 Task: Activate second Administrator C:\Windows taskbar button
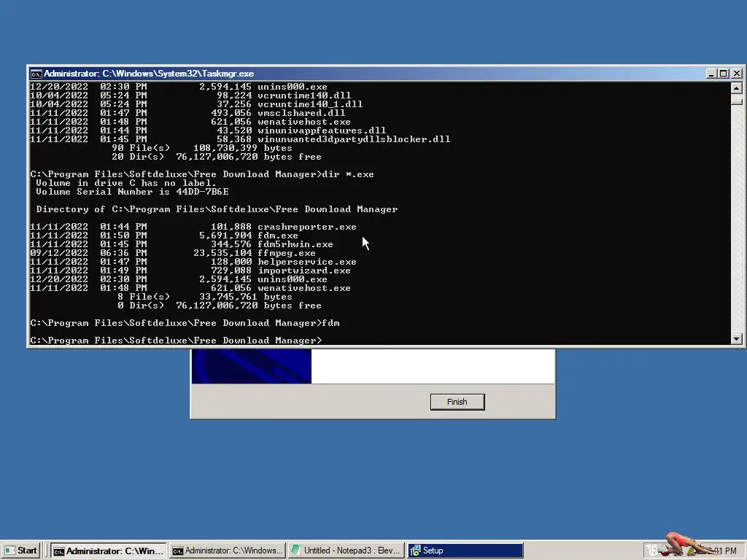point(228,551)
